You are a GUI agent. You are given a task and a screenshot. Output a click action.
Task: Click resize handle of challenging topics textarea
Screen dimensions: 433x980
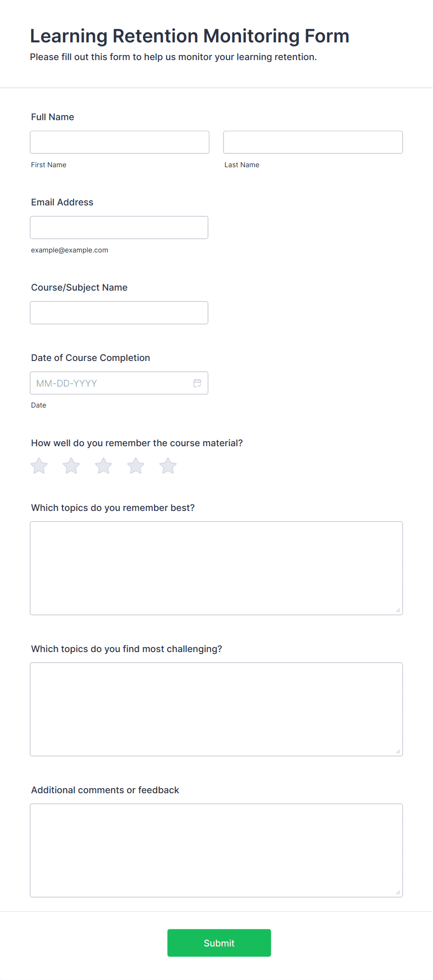click(x=398, y=751)
